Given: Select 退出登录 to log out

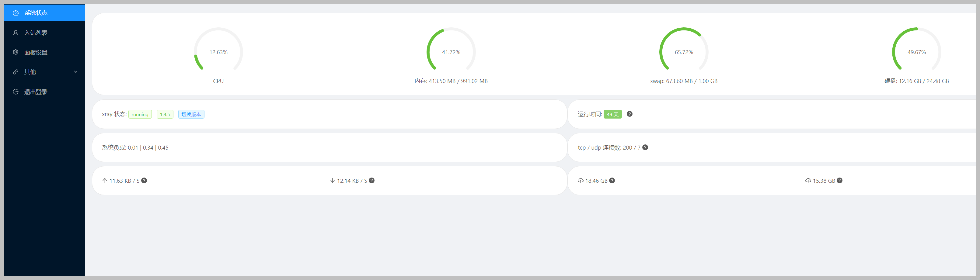Looking at the screenshot, I should pyautogui.click(x=44, y=92).
